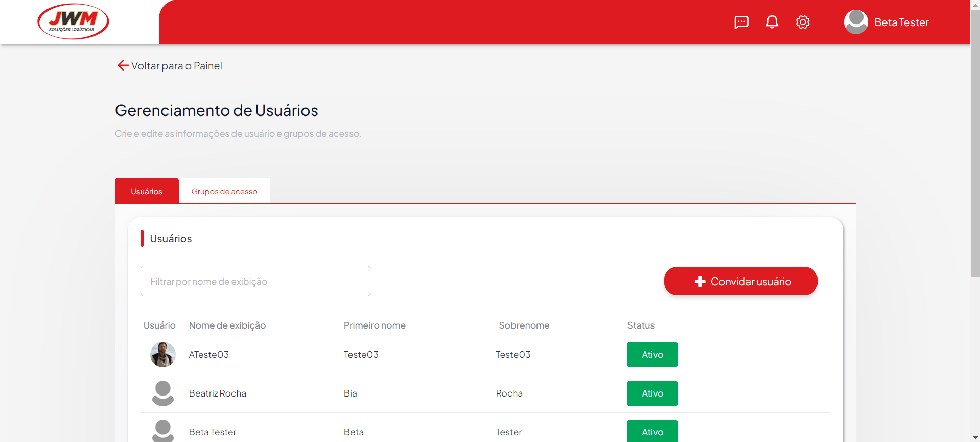Click the page vertical scrollbar
The height and width of the screenshot is (442, 980).
975,143
